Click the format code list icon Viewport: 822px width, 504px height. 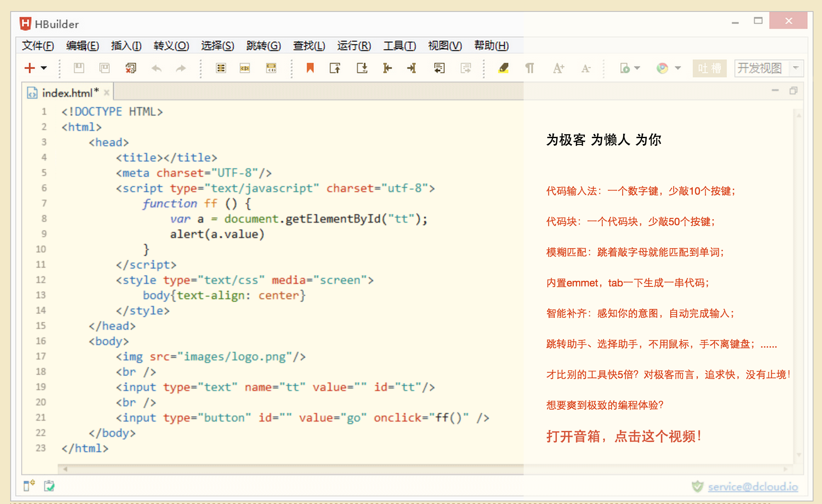point(221,68)
